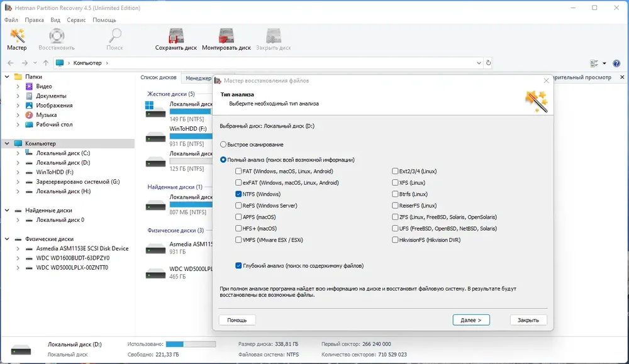
Task: Disable the Глубокий анализ checkbox
Action: (x=238, y=265)
